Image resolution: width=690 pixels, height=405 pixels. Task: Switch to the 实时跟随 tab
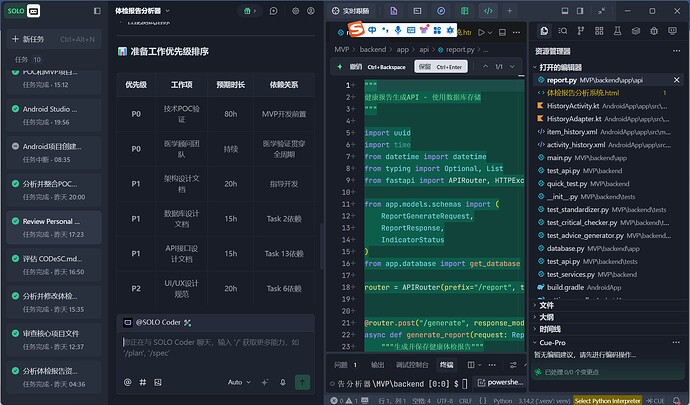coord(351,11)
